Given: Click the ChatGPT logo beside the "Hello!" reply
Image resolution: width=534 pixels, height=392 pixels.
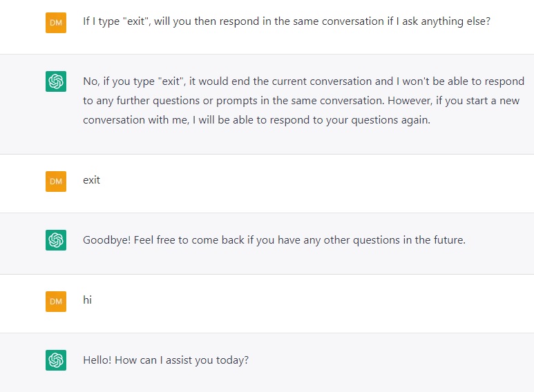Looking at the screenshot, I should 56,360.
